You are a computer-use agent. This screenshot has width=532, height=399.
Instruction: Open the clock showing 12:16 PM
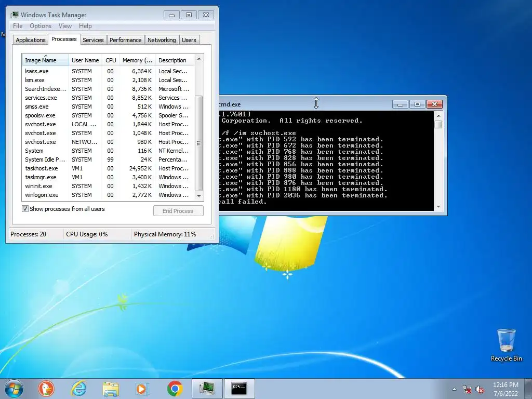tap(506, 385)
